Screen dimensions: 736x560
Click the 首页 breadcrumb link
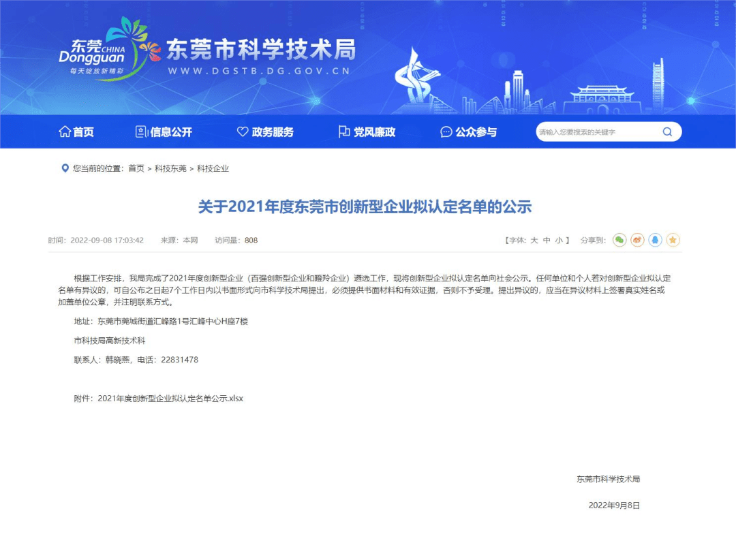click(136, 168)
